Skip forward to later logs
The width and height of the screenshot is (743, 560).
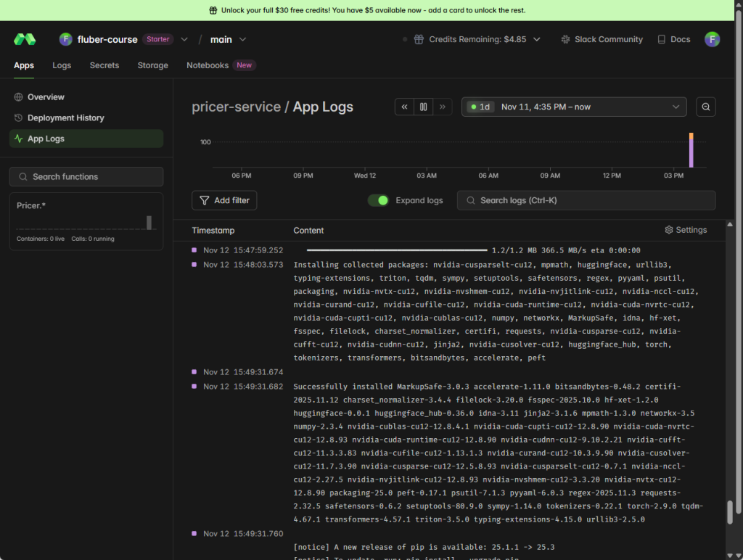coord(442,107)
